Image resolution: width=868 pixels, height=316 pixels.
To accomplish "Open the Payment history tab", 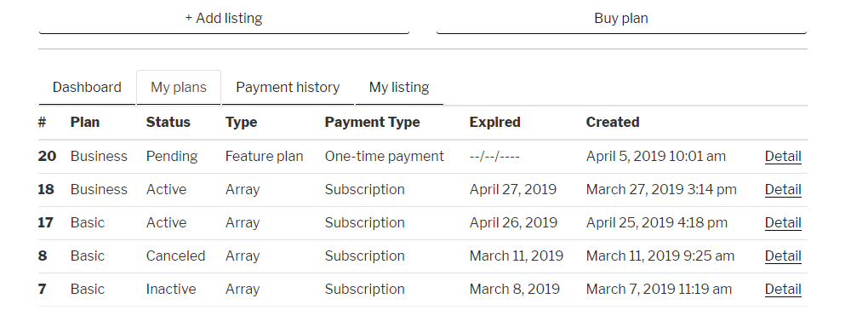I will point(288,88).
